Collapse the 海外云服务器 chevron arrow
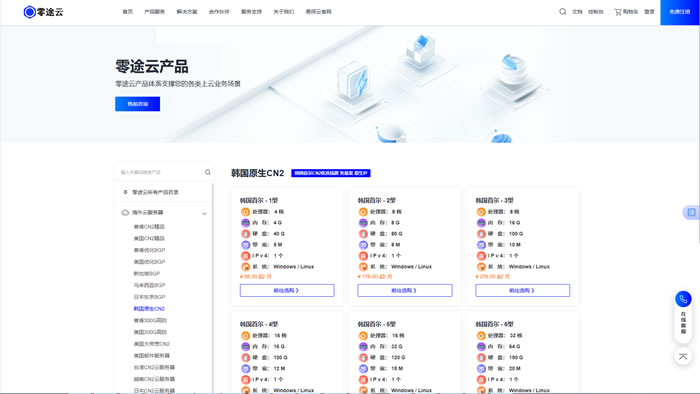Image resolution: width=700 pixels, height=394 pixels. [x=204, y=213]
